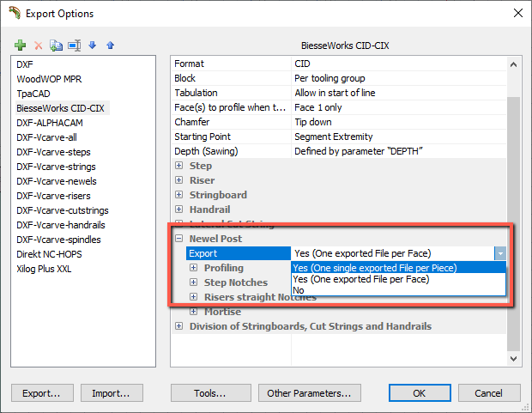Image resolution: width=532 pixels, height=413 pixels.
Task: Click Depth (Sawing) value Defined by parameter
Action: point(398,151)
